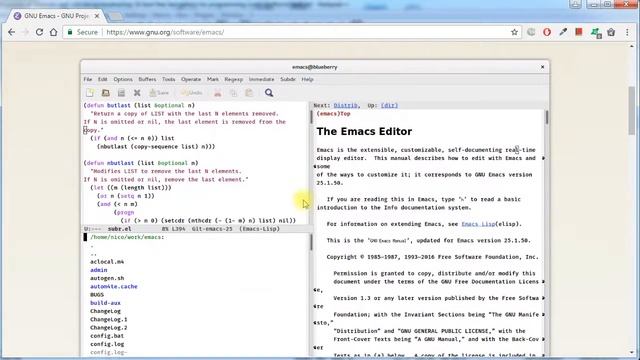This screenshot has height=360, width=640.
Task: Click (Emacs-Lisp) mode indicator in mode line
Action: (260, 229)
